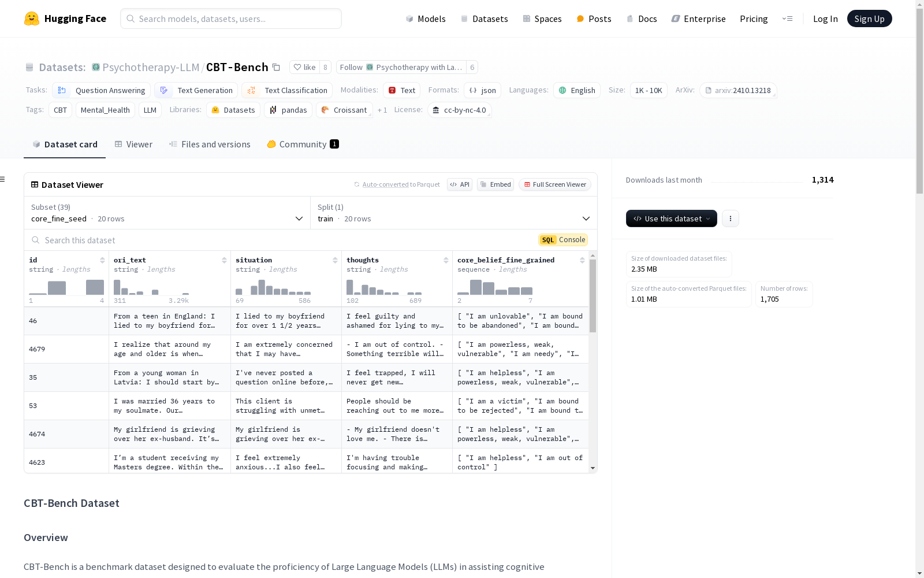Select the LLM tag
Screen dimensions: 924x578
point(150,110)
